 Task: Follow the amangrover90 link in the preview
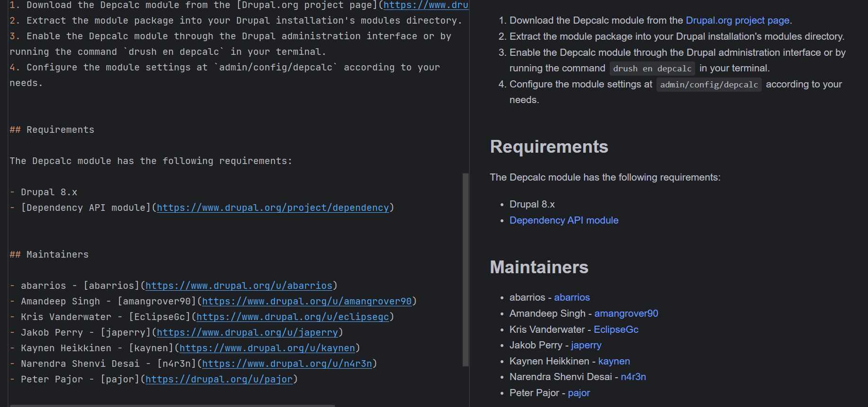[626, 313]
